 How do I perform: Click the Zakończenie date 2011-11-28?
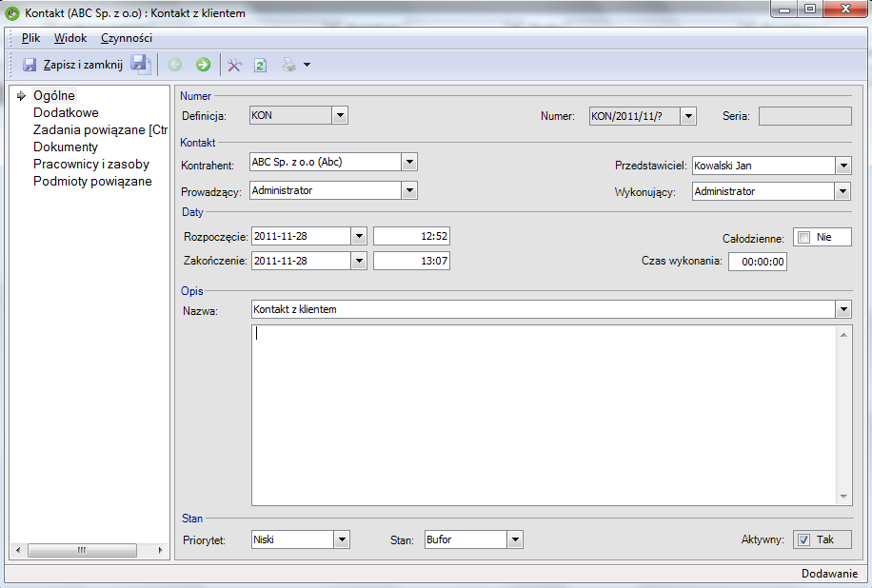coord(301,261)
